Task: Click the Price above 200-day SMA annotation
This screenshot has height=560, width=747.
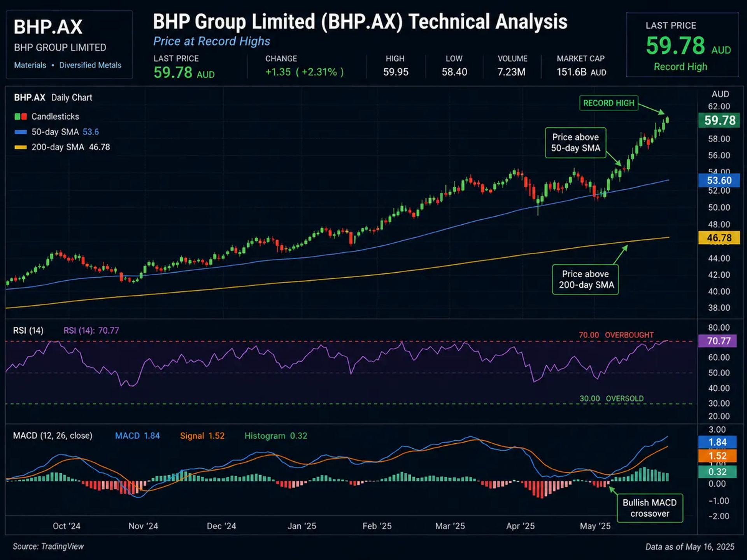Action: click(586, 280)
